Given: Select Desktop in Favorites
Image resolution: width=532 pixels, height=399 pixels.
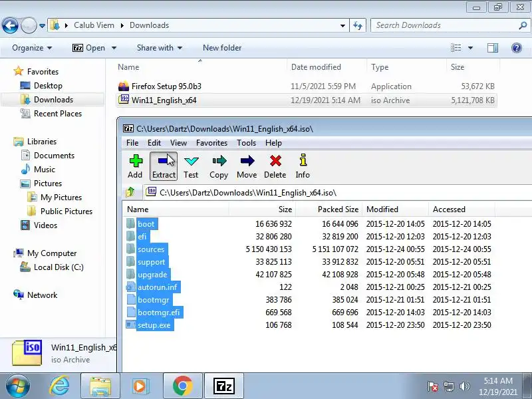Looking at the screenshot, I should [48, 86].
